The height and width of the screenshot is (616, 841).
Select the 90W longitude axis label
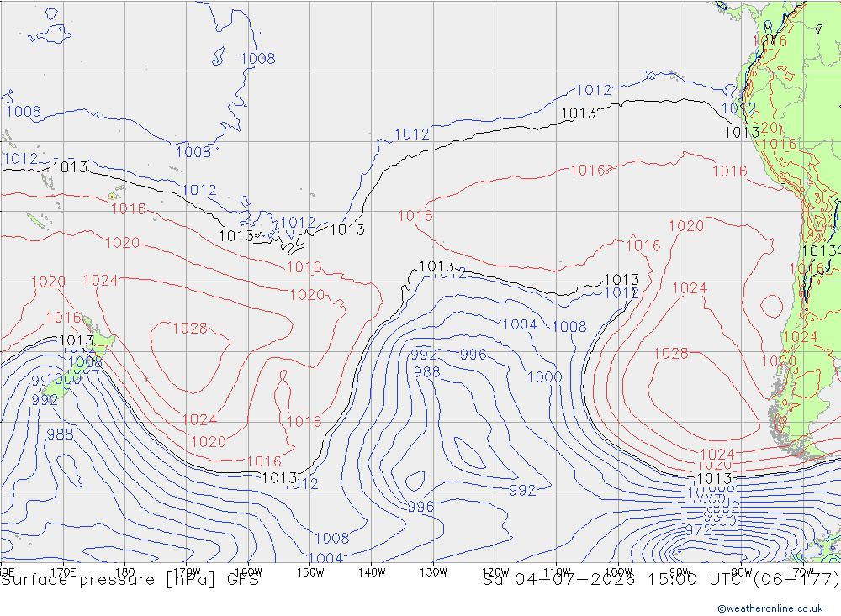coord(680,572)
